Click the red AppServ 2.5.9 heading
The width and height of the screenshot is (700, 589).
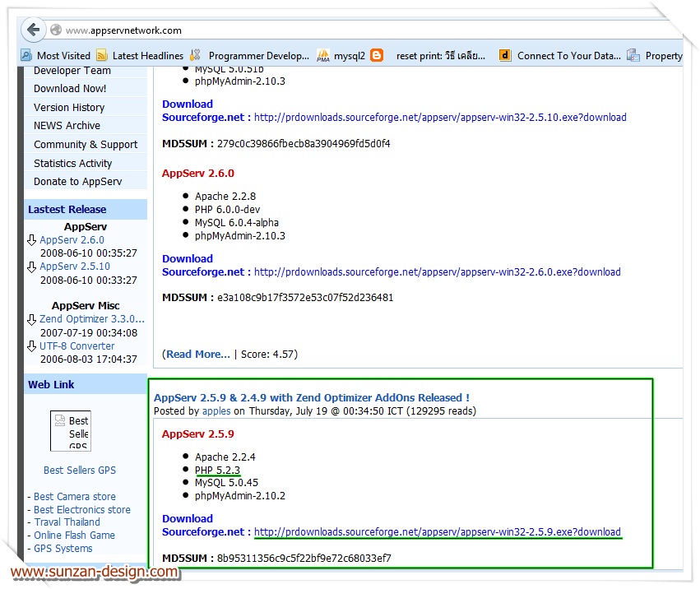tap(197, 434)
